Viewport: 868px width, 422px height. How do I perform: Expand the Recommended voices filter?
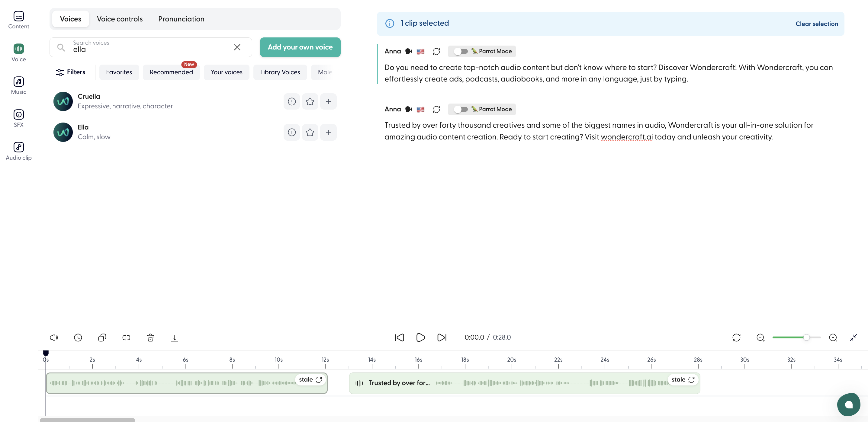point(172,72)
